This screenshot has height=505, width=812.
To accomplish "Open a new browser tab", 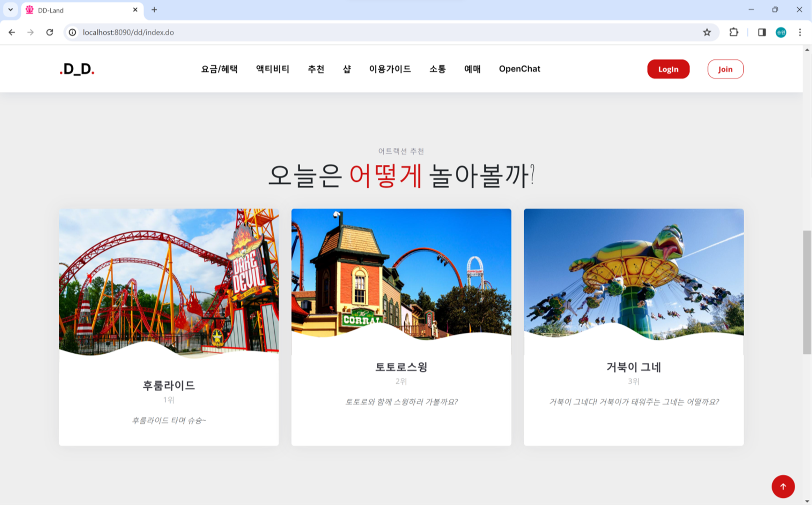I will (x=154, y=10).
